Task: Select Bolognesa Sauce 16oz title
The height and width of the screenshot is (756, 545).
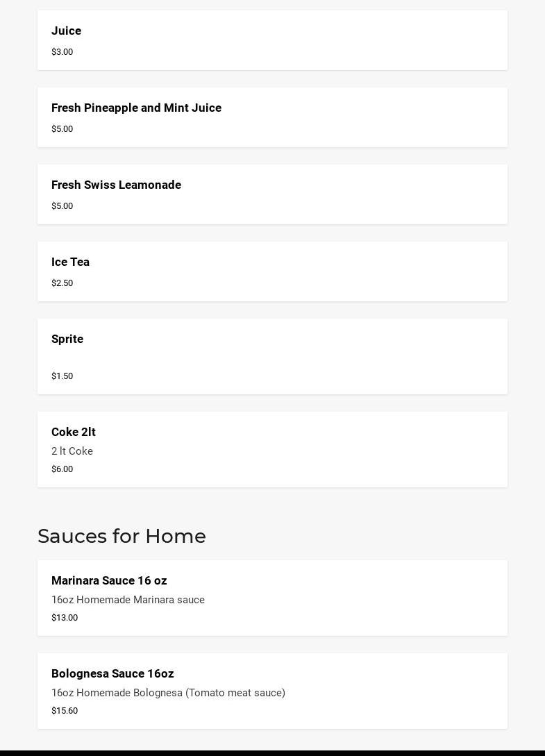Action: 112,673
